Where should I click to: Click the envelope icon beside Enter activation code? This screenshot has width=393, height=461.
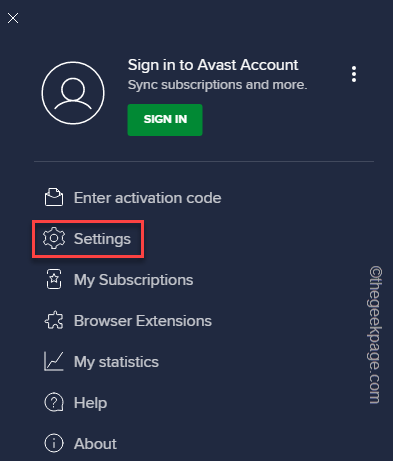click(x=54, y=197)
